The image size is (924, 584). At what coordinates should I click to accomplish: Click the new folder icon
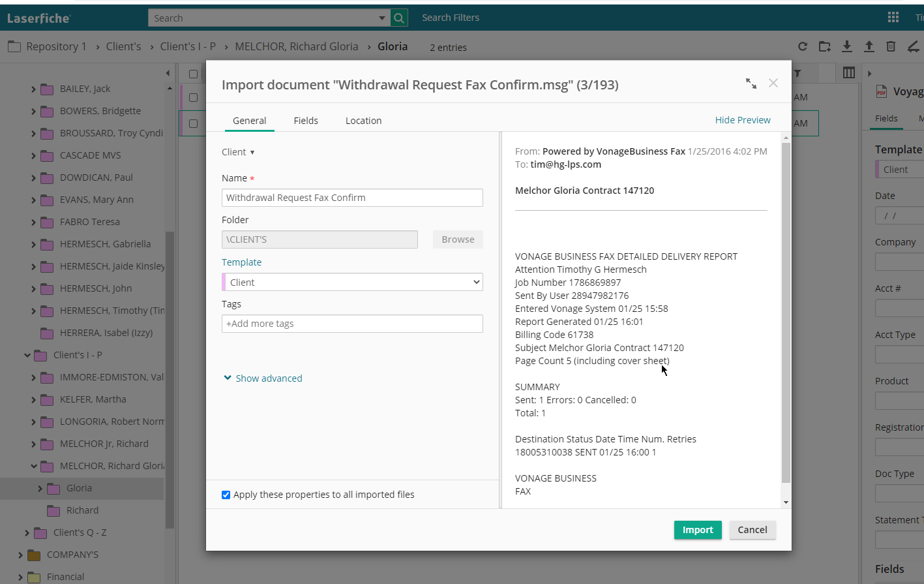point(825,46)
